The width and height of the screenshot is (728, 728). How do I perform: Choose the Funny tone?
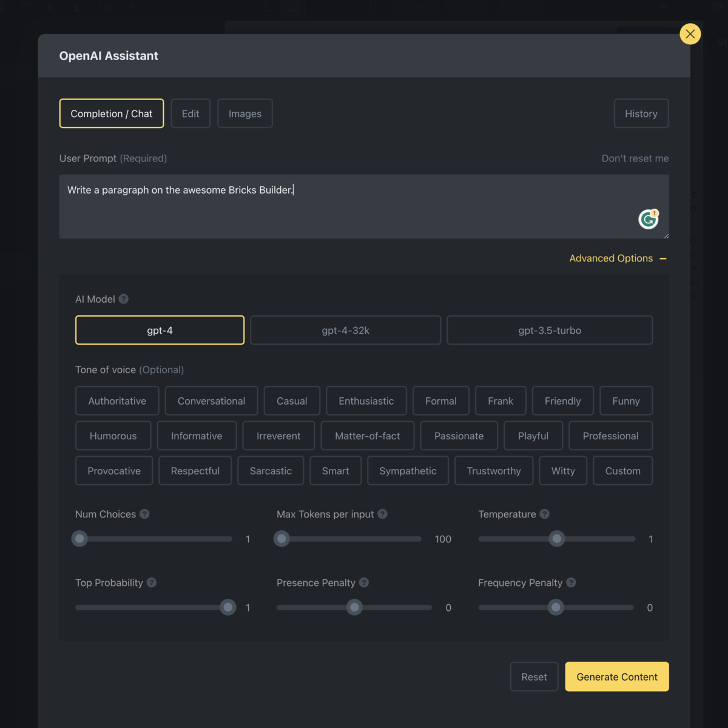626,401
